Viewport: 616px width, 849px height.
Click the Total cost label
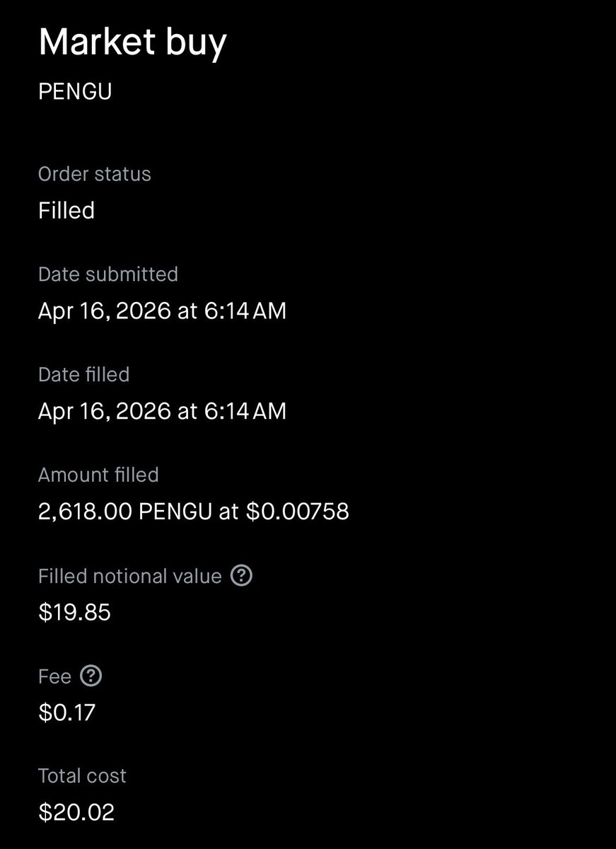[x=82, y=775]
